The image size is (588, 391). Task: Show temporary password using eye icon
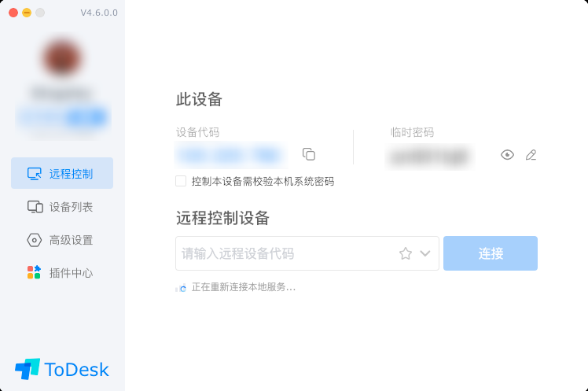pyautogui.click(x=507, y=155)
